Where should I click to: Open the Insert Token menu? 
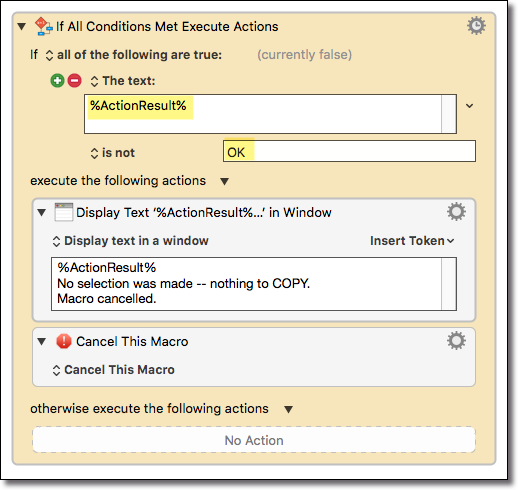[x=412, y=241]
